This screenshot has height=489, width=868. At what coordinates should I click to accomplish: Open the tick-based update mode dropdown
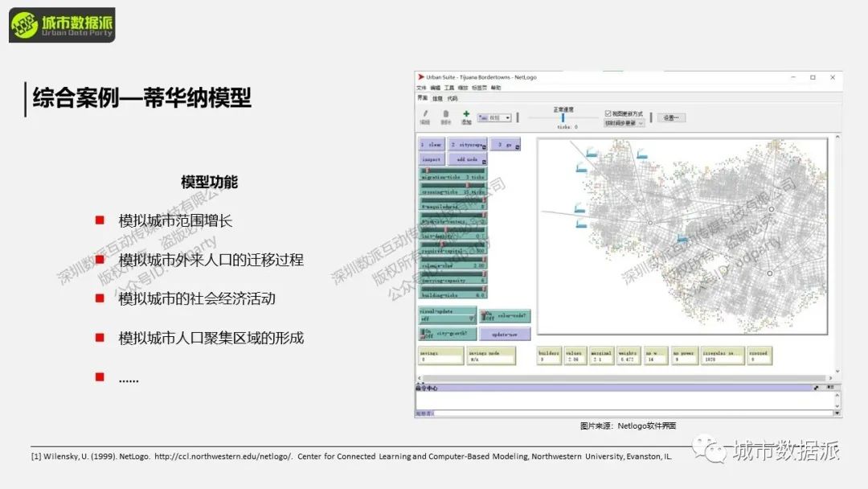pyautogui.click(x=624, y=123)
